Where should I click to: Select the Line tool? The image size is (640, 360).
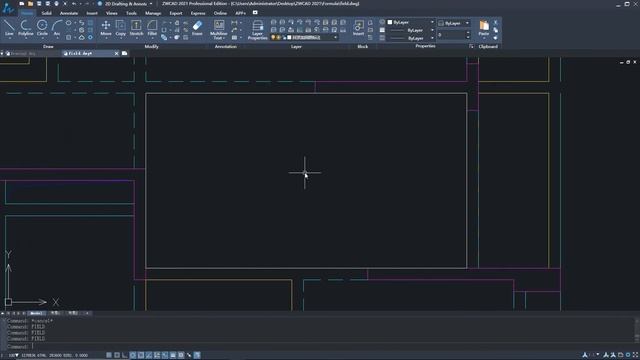point(9,28)
